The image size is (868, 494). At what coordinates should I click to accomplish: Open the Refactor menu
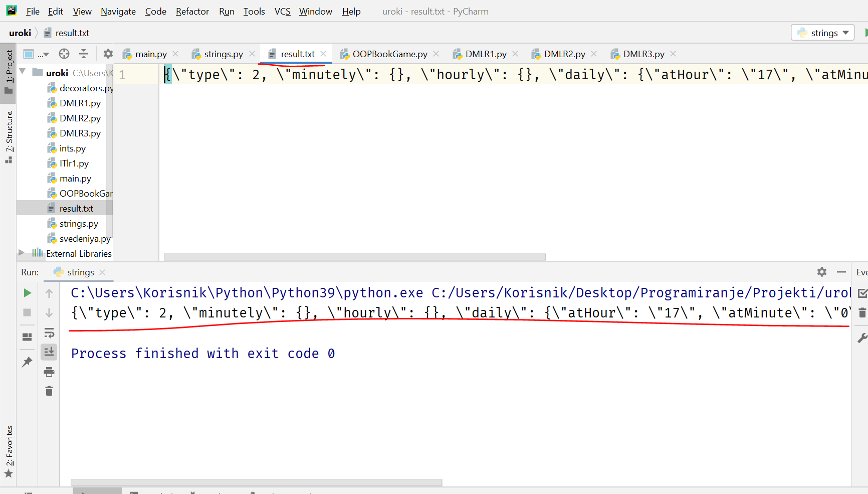(192, 12)
